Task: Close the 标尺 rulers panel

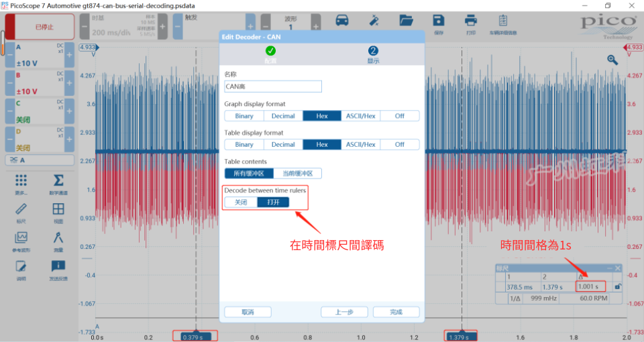Action: (x=618, y=268)
